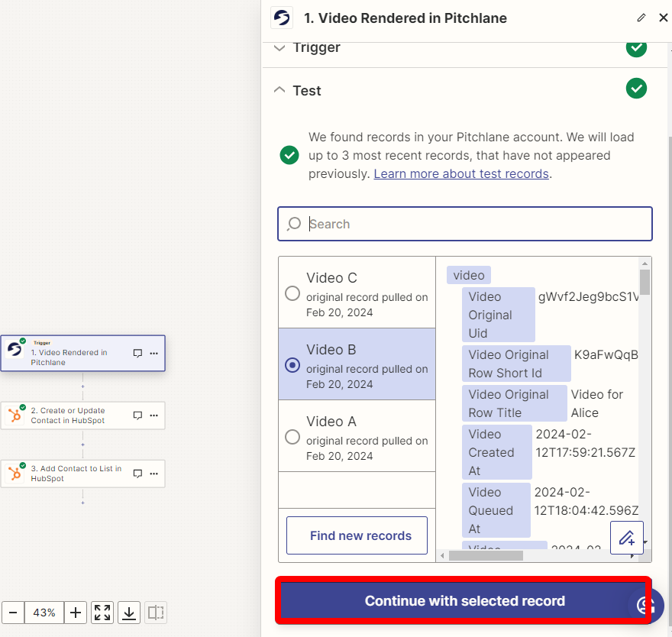Select Add Contact to List in HubSpot node
672x637 pixels.
pyautogui.click(x=82, y=474)
